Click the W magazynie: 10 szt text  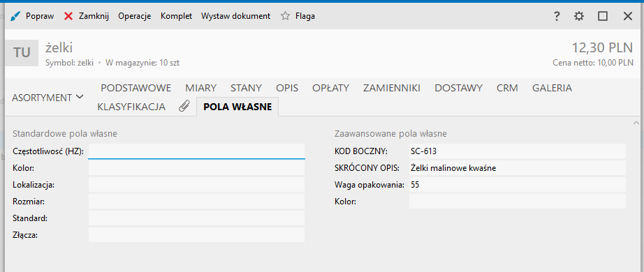pyautogui.click(x=142, y=63)
